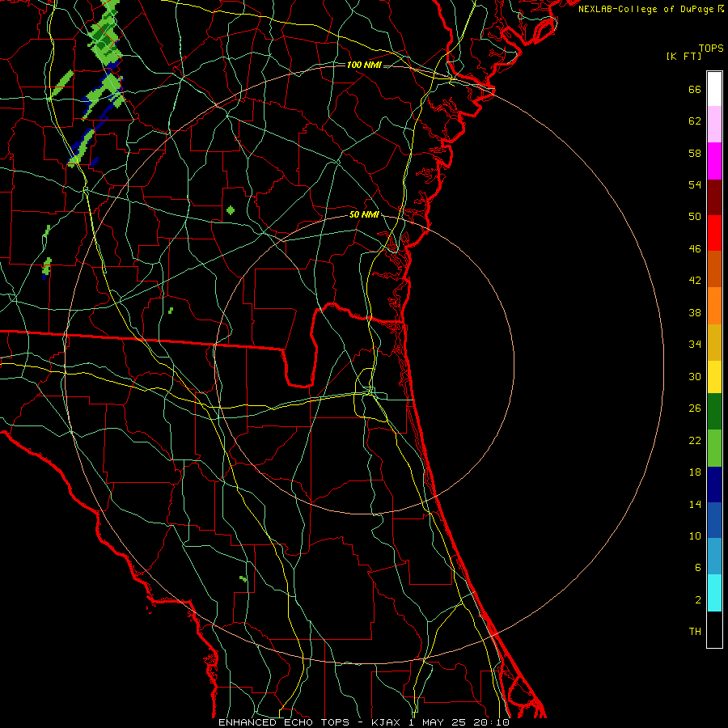Click the 34 legend value
Screen dimensions: 728x728
tap(695, 345)
